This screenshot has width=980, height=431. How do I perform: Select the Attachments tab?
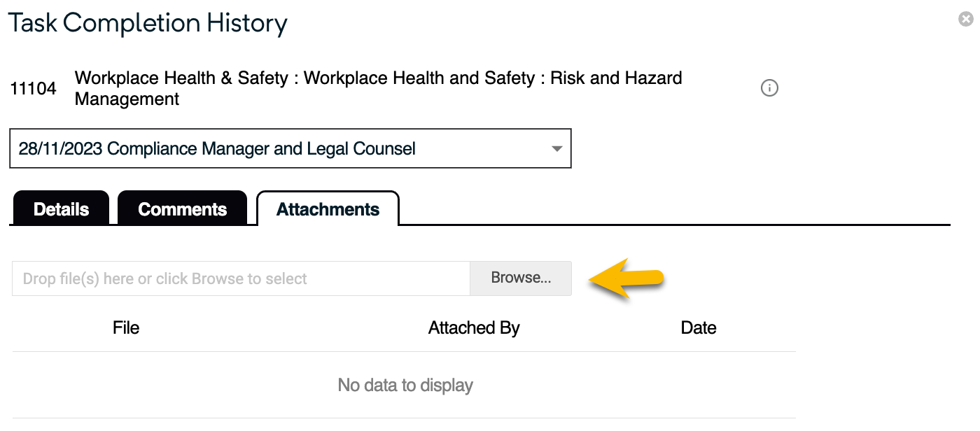[x=328, y=209]
